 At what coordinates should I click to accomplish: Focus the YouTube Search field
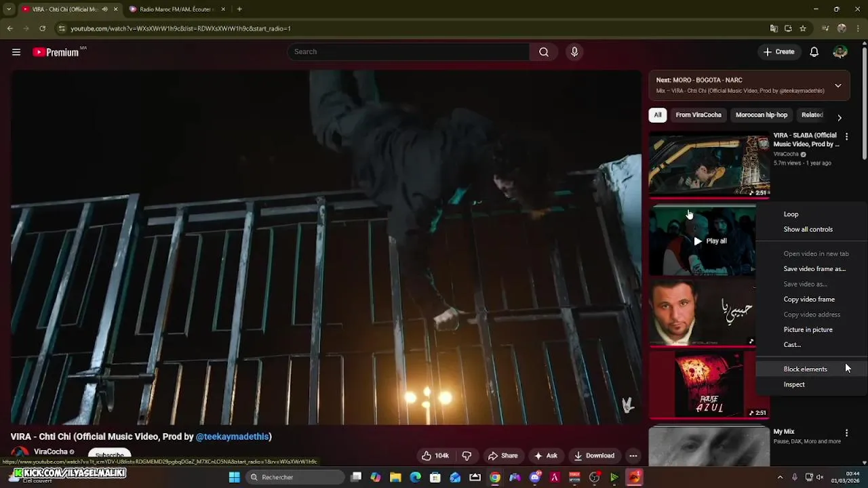point(408,52)
